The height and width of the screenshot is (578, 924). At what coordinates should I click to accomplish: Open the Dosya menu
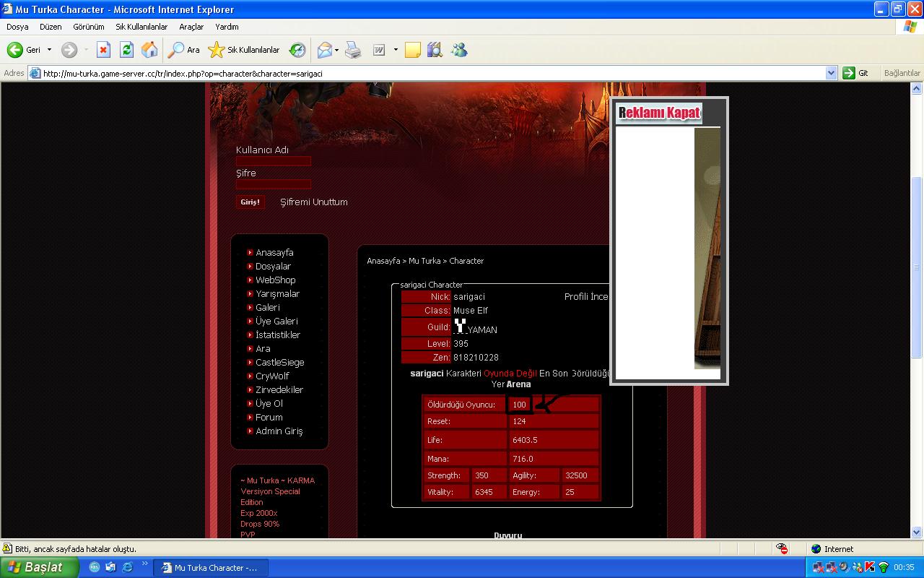pos(17,27)
